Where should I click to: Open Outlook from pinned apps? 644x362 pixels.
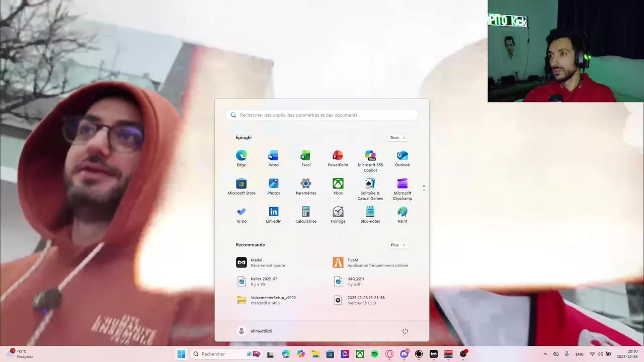coord(403,158)
